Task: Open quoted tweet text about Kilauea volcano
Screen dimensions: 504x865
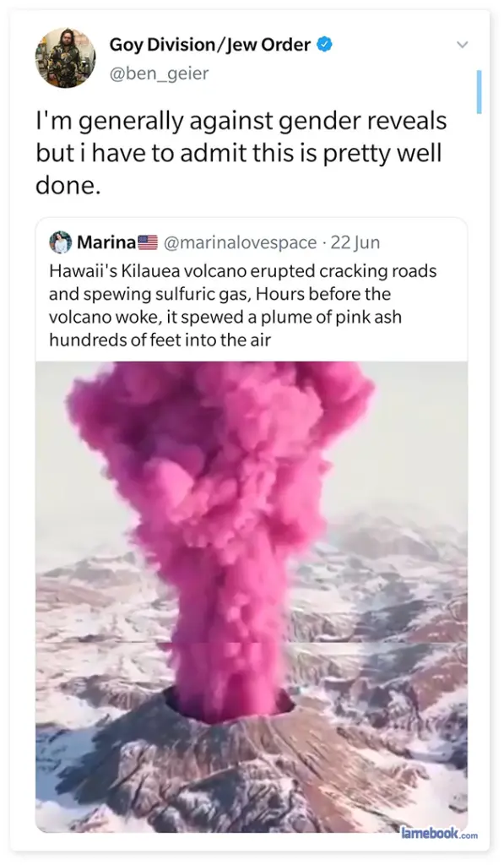Action: [242, 305]
